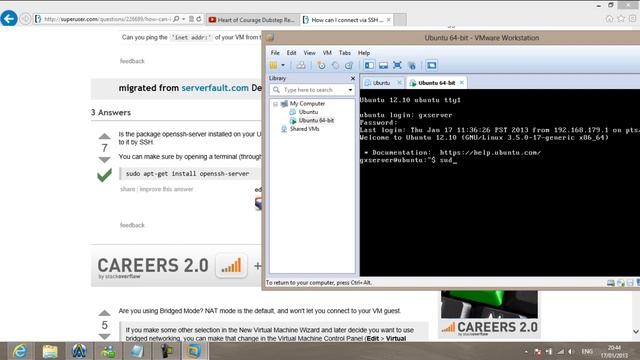Screen dimensions: 640x360
Task: Open the Careers 2.0 banner below the answer
Action: tap(176, 267)
